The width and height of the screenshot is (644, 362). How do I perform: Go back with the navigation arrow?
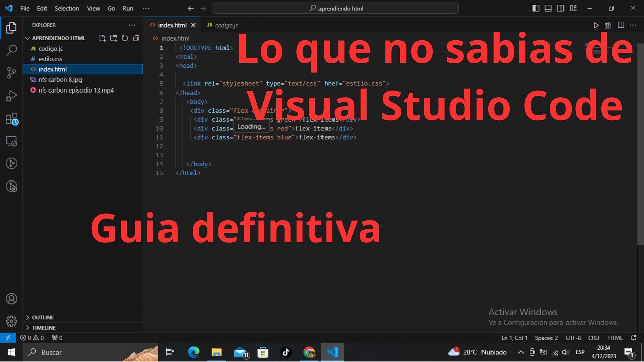coord(190,8)
